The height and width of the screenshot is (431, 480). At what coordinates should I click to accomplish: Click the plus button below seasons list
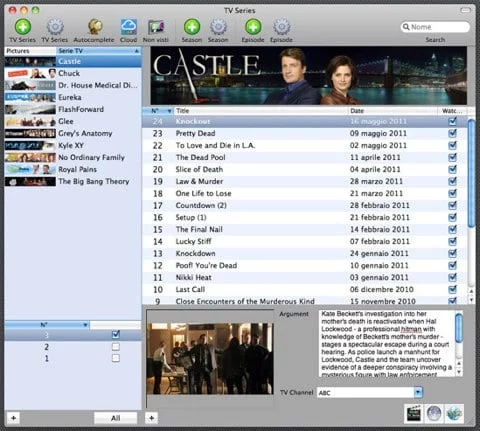pyautogui.click(x=14, y=418)
